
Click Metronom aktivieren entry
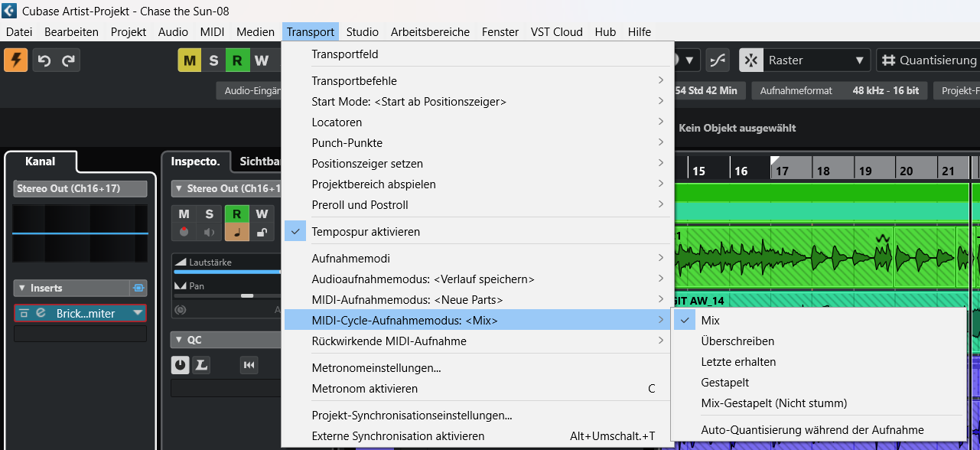click(477, 388)
